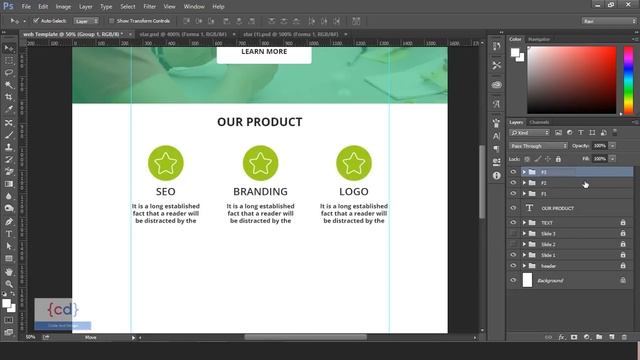Viewport: 640px width, 360px height.
Task: Select the Horizontal Type tool
Action: point(9,234)
